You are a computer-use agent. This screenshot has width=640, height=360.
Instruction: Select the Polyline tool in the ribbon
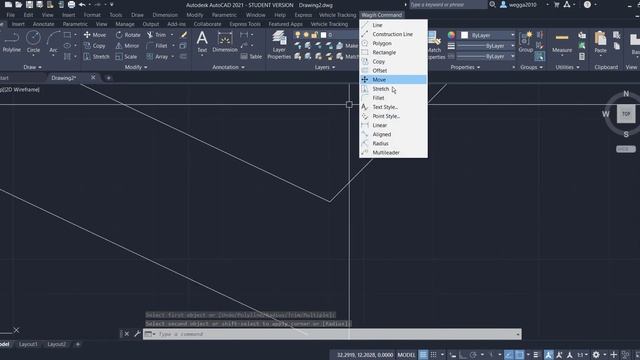click(x=11, y=42)
